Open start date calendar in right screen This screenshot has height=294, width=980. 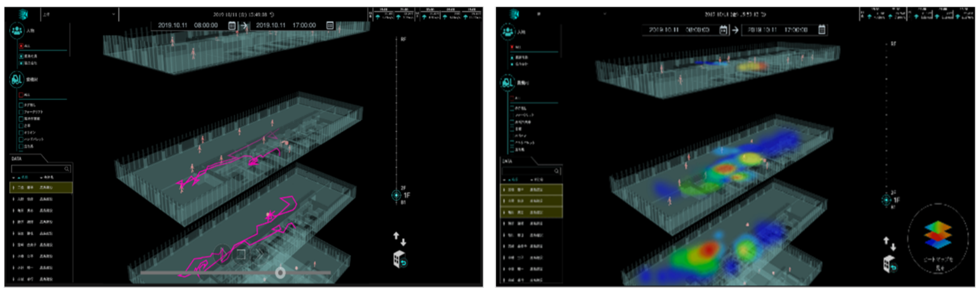723,30
